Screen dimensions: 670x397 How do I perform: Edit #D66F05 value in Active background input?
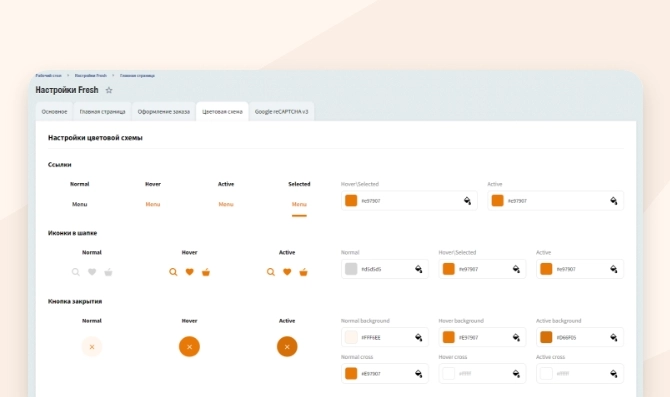(580, 338)
